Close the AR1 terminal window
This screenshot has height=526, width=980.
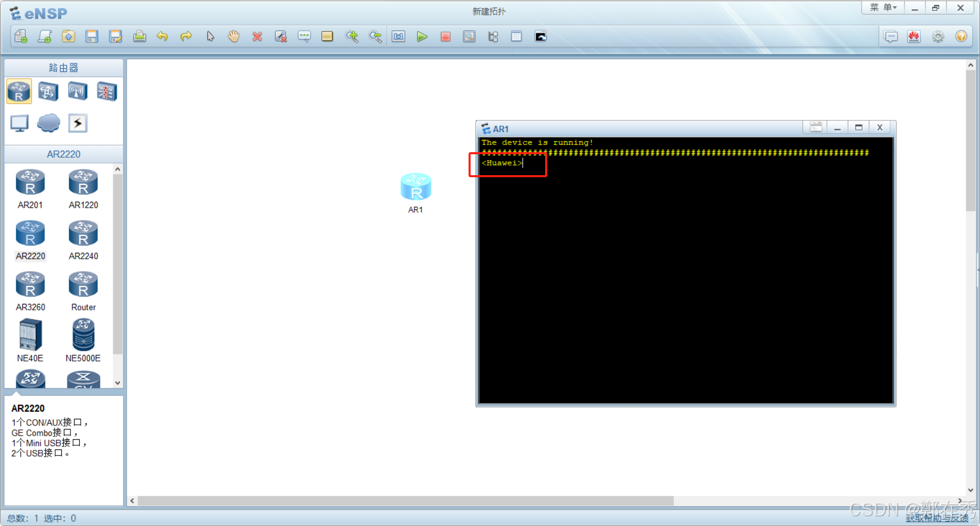(x=880, y=127)
